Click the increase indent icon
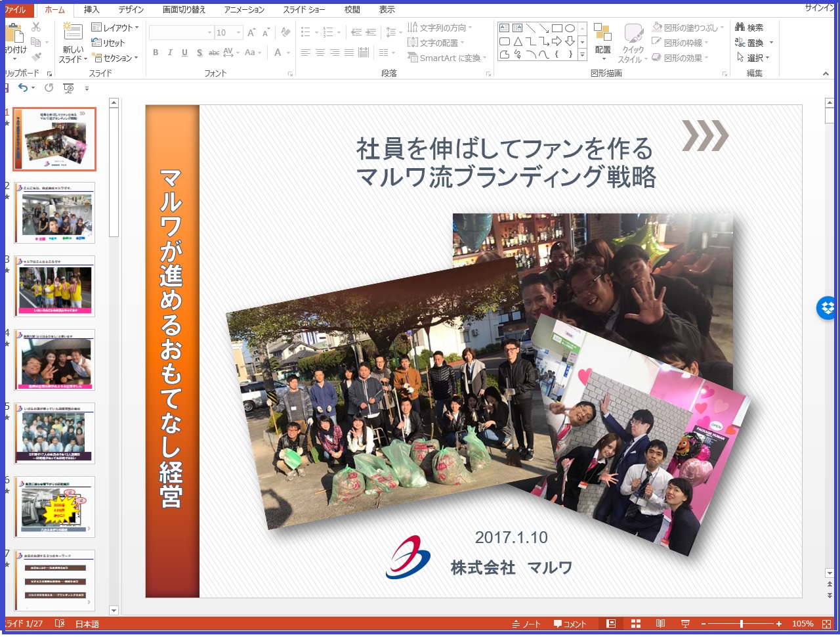 tap(371, 32)
